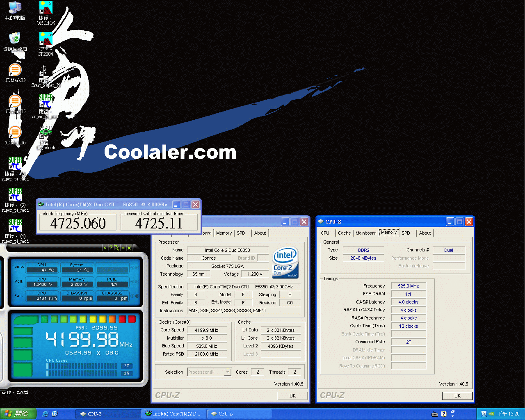The image size is (525, 420).
Task: Click the Core Speed field 4199.9 MHz
Action: click(x=207, y=330)
